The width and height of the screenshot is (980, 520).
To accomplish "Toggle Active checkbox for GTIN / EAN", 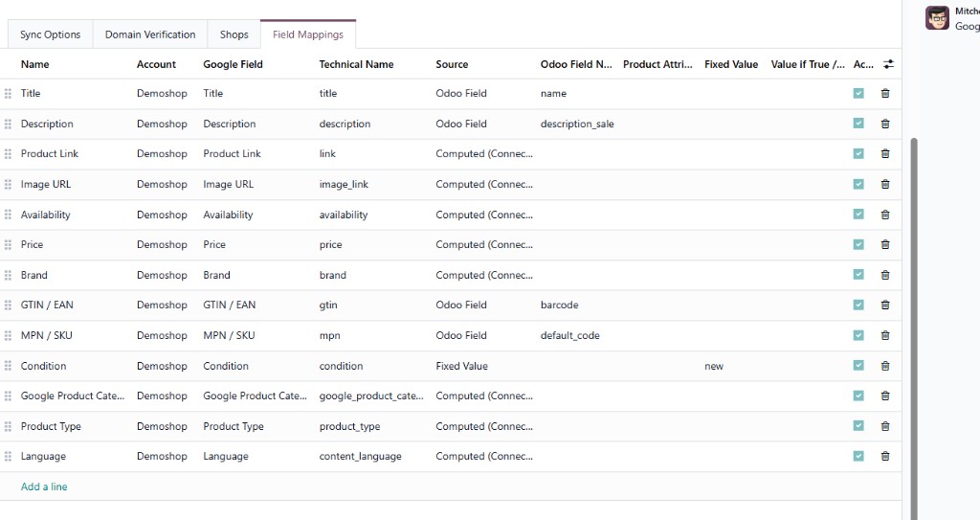I will (858, 305).
